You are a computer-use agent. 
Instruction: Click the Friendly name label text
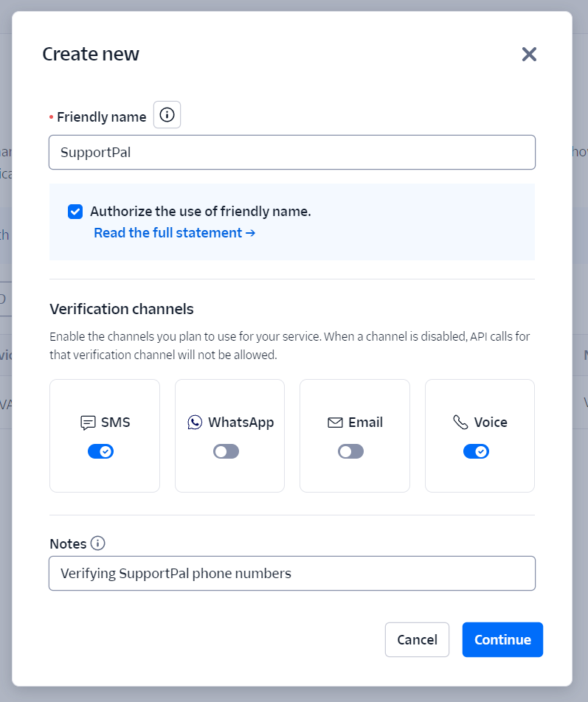(x=102, y=117)
